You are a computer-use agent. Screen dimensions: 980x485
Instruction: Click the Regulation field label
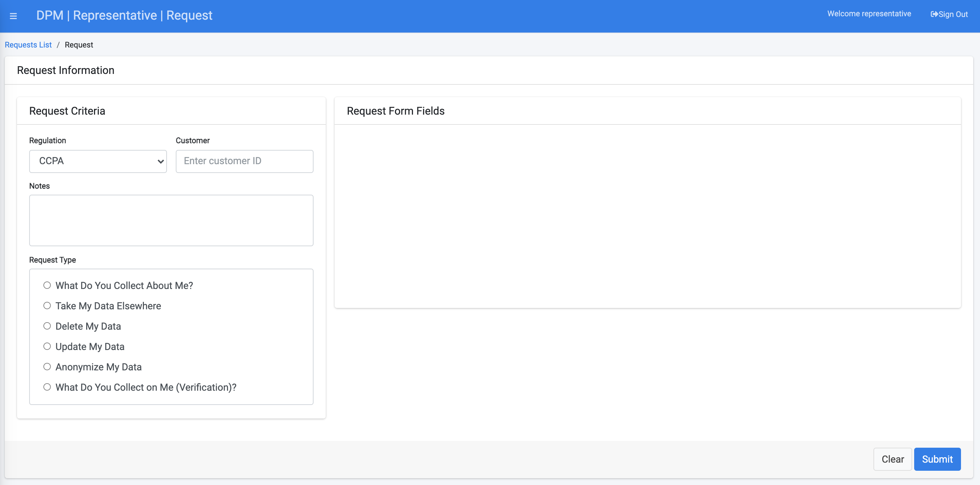point(48,141)
